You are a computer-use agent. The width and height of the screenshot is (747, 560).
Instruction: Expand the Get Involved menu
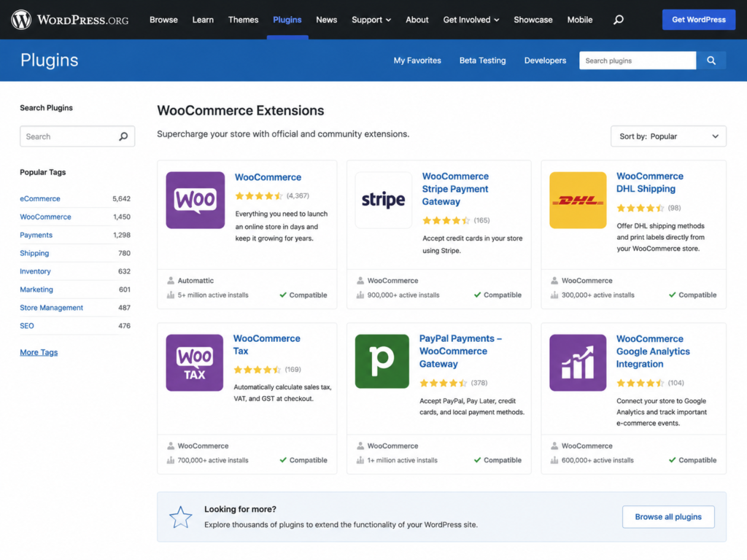click(471, 20)
